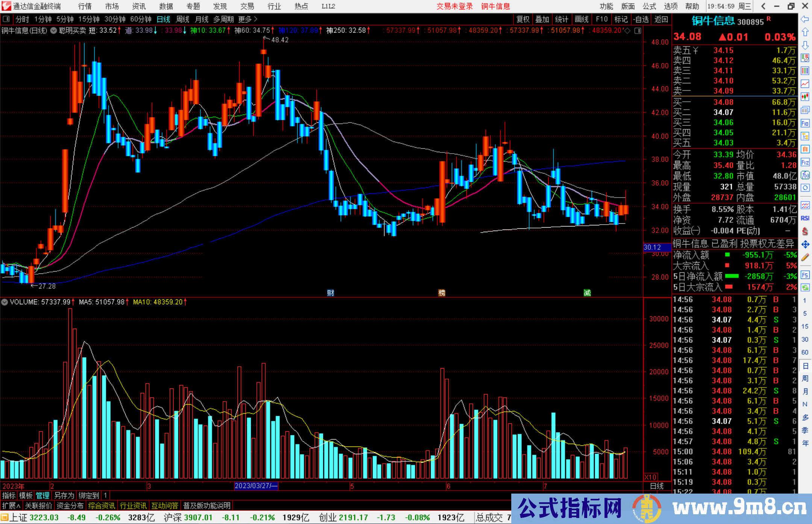Expand the 卖五 order book level indicator

695,50
